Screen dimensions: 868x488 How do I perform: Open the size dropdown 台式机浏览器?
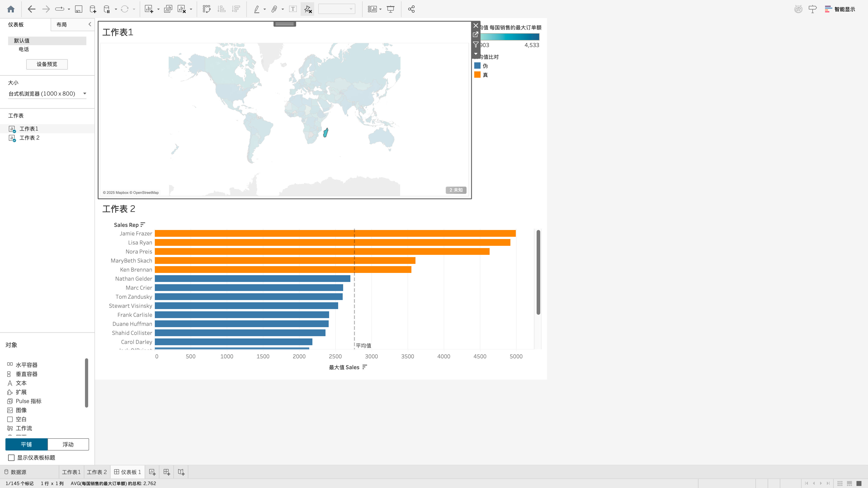(47, 94)
